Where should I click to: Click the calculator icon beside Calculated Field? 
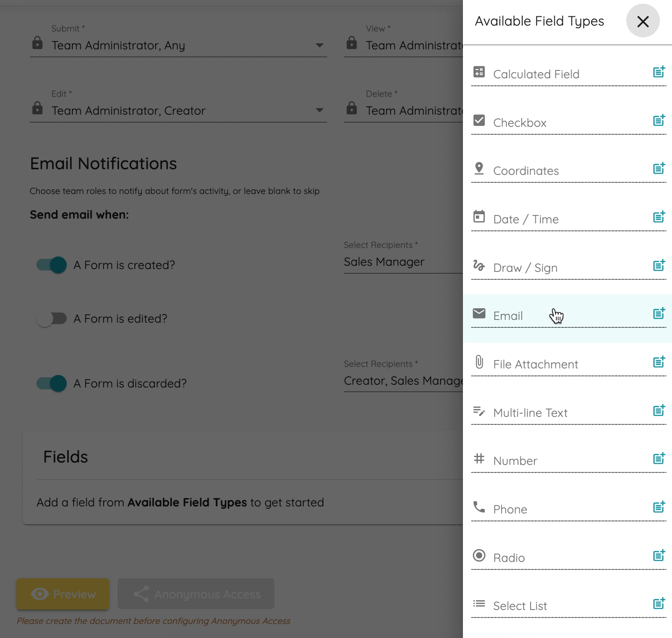(x=479, y=72)
